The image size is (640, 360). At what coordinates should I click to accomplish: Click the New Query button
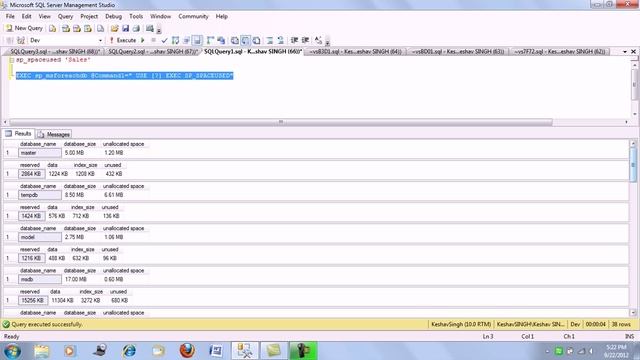point(24,28)
